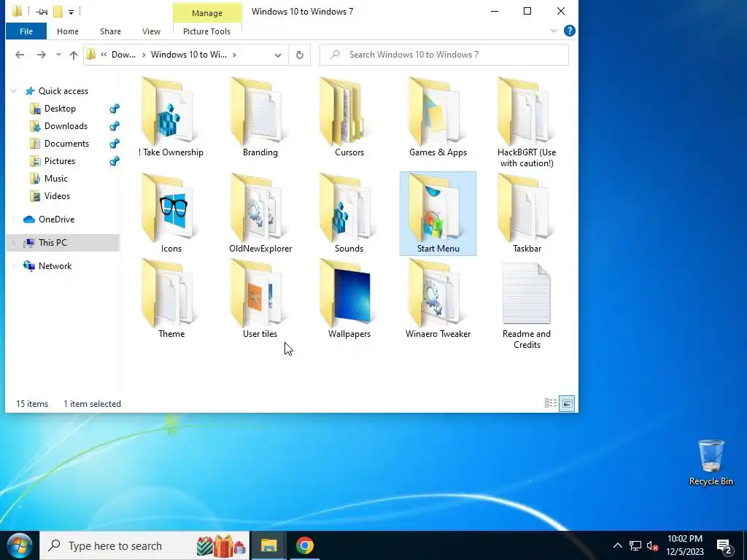Select Network in the navigation pane
The height and width of the screenshot is (560, 747).
55,266
